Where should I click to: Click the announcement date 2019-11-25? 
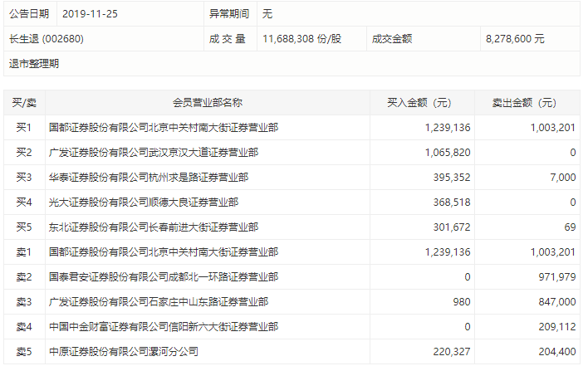(x=90, y=14)
